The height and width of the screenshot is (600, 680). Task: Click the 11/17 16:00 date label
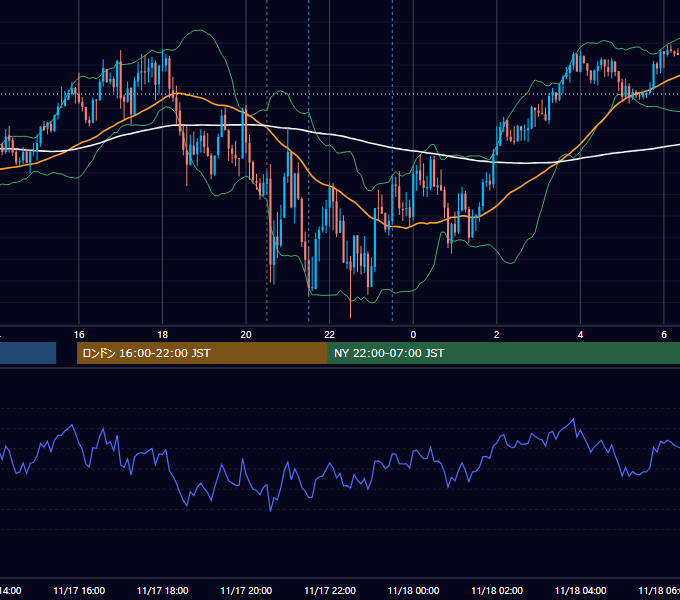pos(79,590)
